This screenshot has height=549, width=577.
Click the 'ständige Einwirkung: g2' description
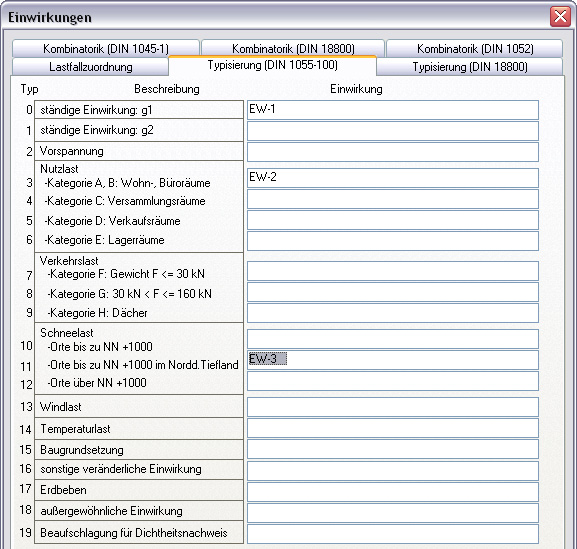tap(139, 130)
